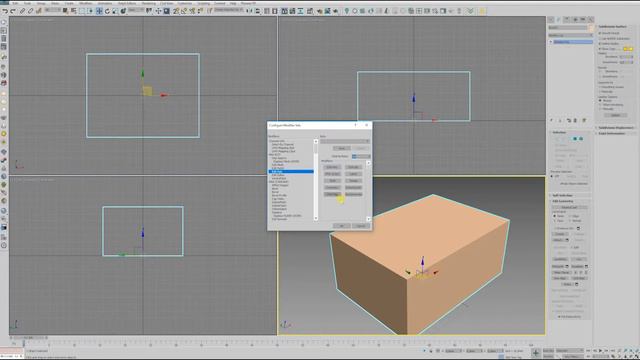Open the named selection sets dropdown
Viewport: 640px width, 360px height.
(229, 10)
